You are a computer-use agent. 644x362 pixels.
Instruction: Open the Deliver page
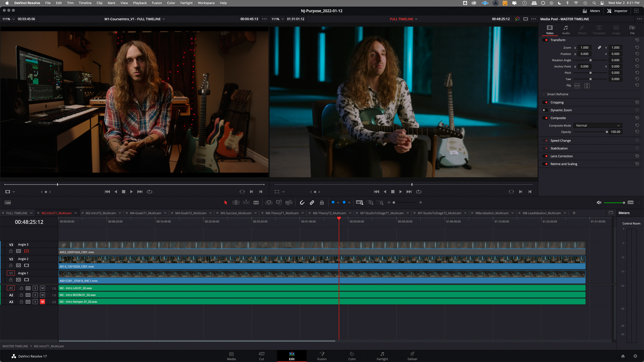tap(412, 356)
